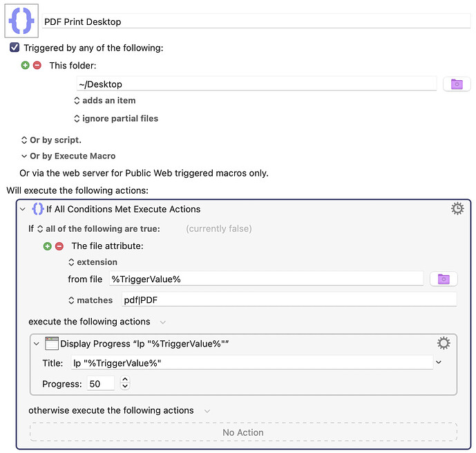Choose file using folder button beside %TriggerValue%

click(x=443, y=279)
